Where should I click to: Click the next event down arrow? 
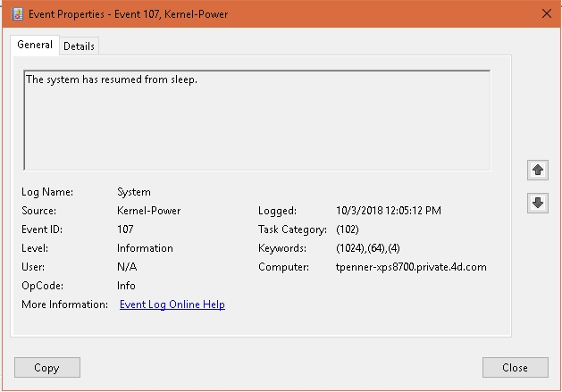pos(537,204)
